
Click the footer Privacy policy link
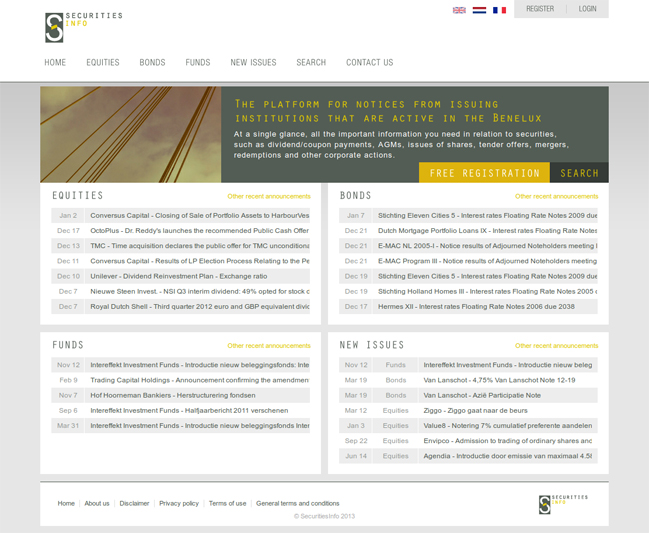click(179, 503)
